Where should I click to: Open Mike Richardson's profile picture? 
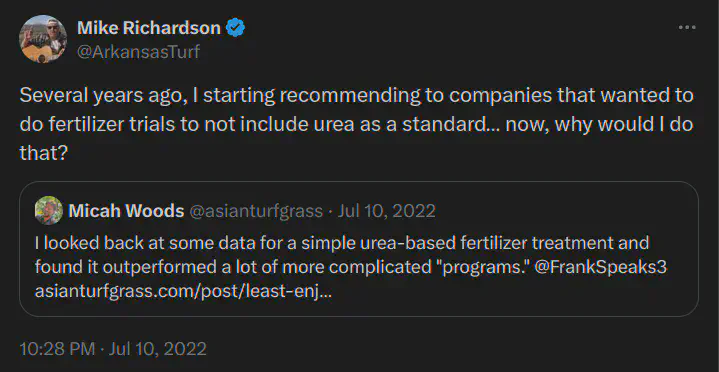click(43, 39)
